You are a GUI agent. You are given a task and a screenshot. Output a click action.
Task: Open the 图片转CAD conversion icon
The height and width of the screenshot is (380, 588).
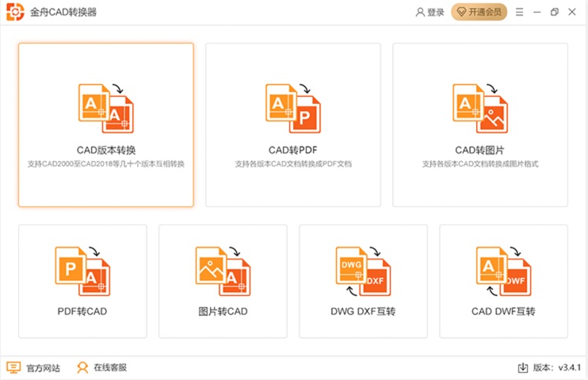click(x=223, y=271)
